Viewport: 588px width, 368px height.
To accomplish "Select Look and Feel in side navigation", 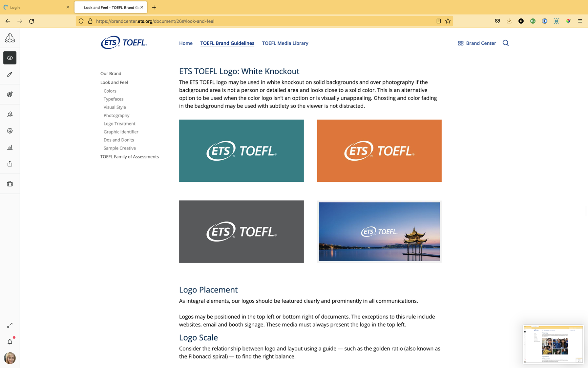I will pos(114,82).
